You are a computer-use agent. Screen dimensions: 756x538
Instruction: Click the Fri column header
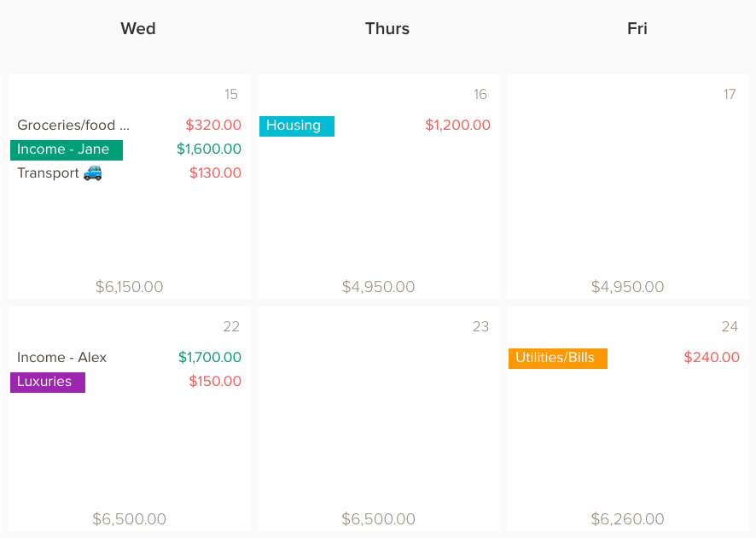point(637,28)
